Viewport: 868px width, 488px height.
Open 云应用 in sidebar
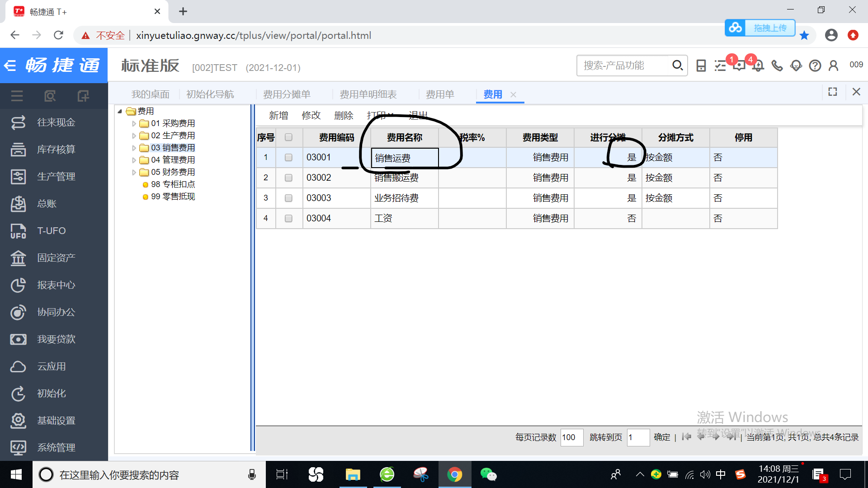click(x=54, y=366)
